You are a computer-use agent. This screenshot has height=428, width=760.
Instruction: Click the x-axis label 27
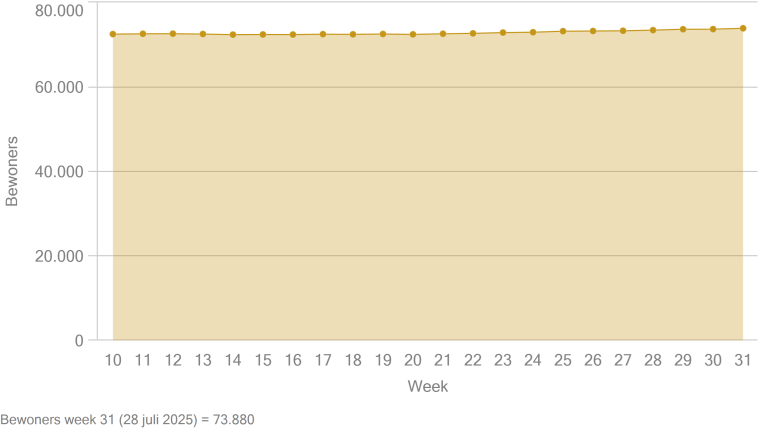(x=623, y=360)
